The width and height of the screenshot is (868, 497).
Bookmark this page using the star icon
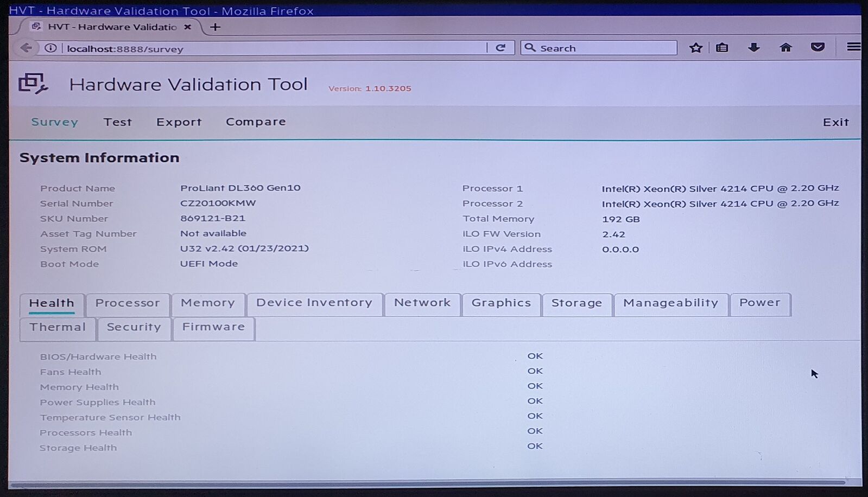[695, 48]
